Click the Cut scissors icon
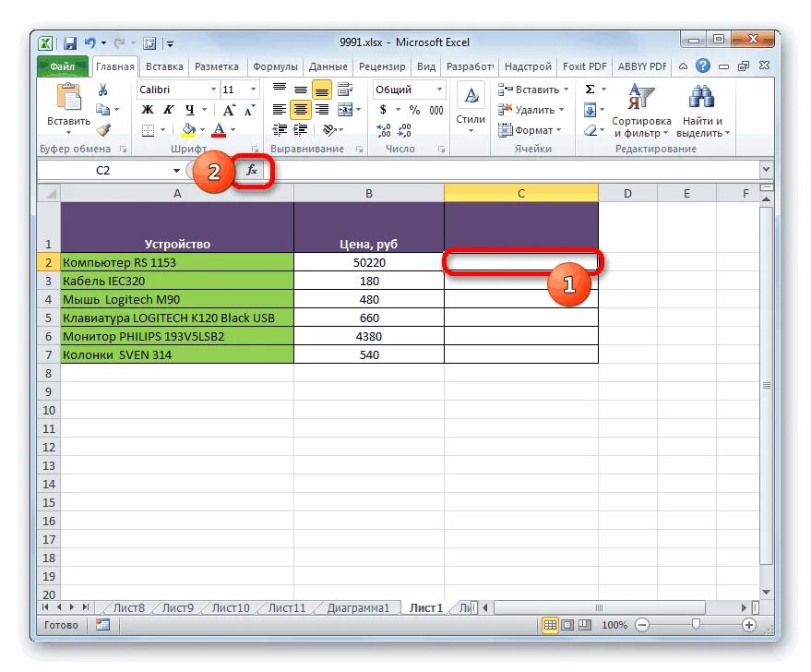 [103, 90]
